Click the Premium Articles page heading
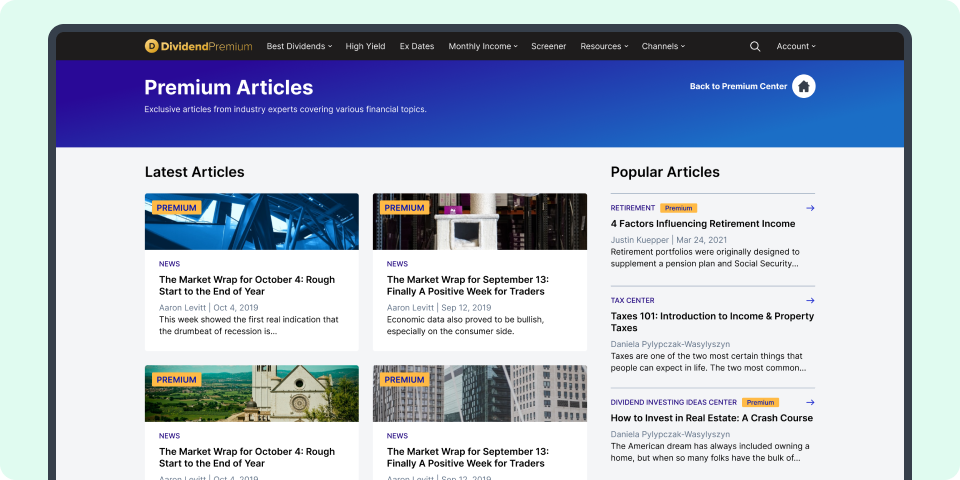Image resolution: width=960 pixels, height=480 pixels. [x=229, y=88]
